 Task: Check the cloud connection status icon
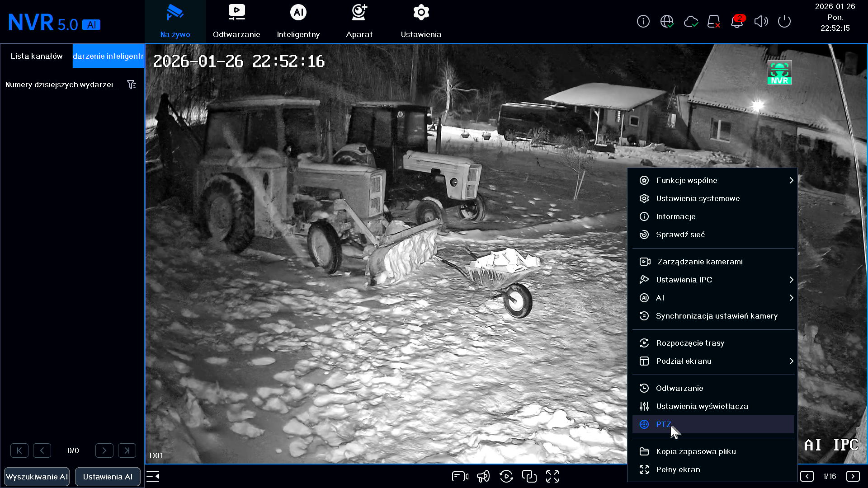click(691, 21)
